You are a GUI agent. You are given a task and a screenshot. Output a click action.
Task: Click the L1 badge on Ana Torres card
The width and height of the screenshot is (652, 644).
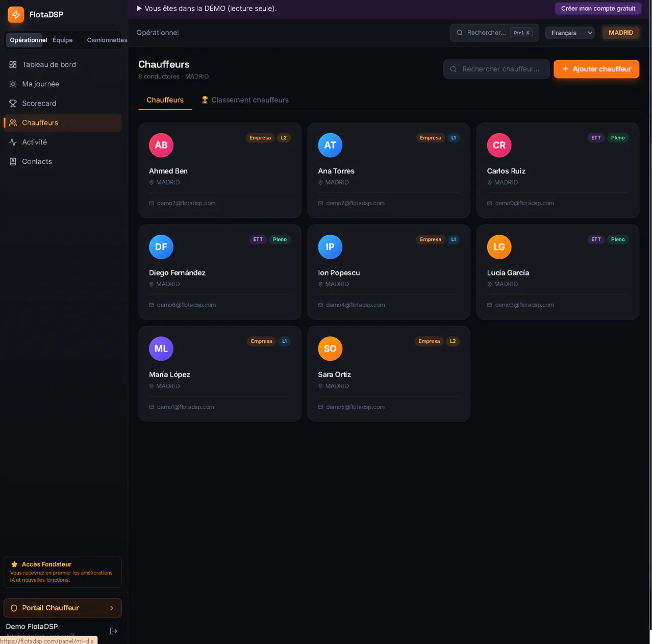454,138
